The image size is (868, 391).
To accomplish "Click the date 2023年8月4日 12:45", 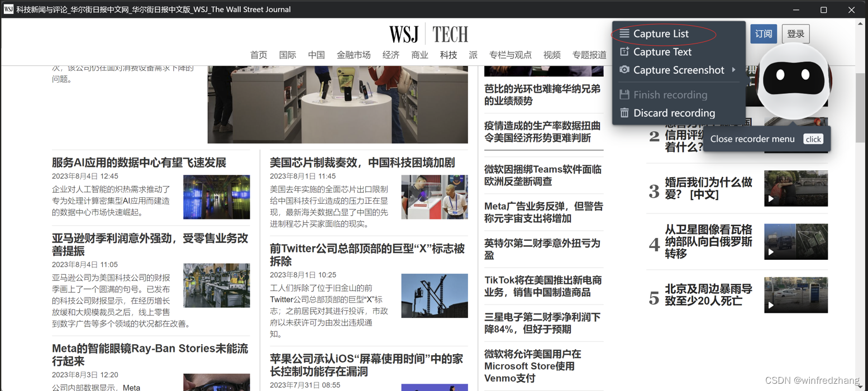I will pyautogui.click(x=85, y=176).
